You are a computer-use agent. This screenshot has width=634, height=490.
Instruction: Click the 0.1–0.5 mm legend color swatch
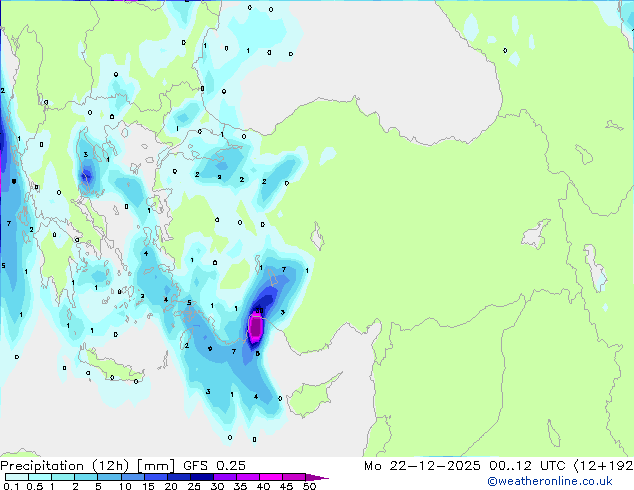point(17,477)
